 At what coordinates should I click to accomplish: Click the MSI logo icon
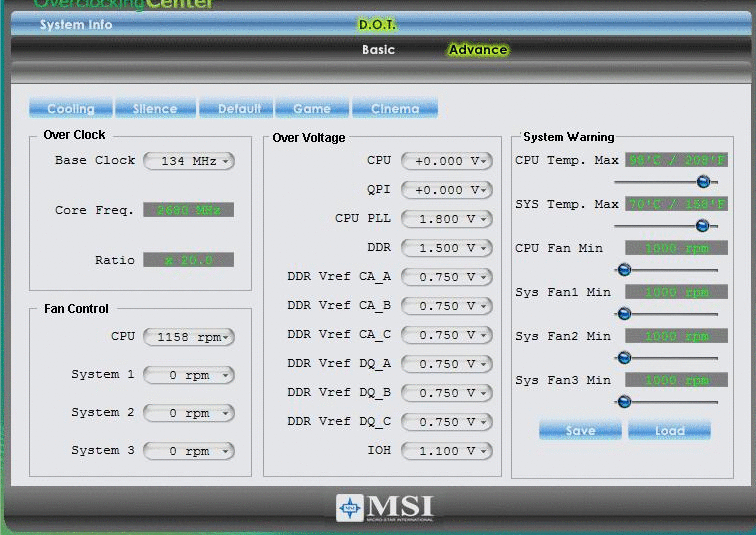350,508
